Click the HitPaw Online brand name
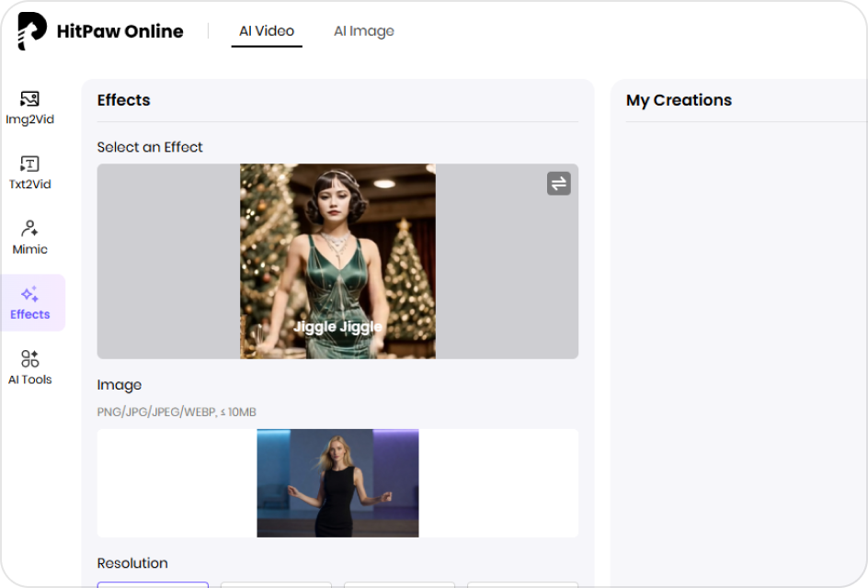This screenshot has height=588, width=868. pos(120,31)
